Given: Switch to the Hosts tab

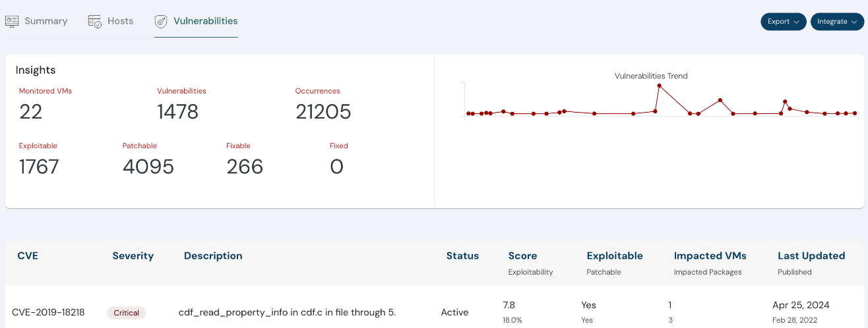Looking at the screenshot, I should click(x=120, y=21).
